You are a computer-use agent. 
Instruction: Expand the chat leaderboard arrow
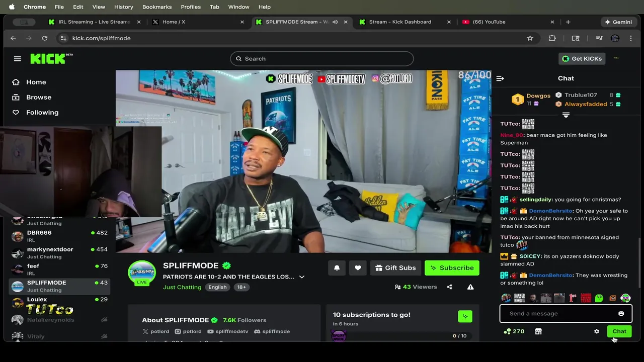(566, 115)
